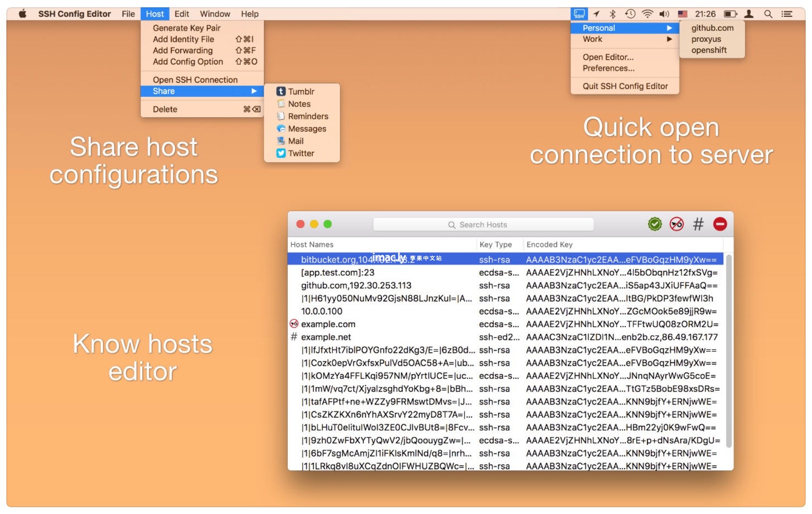Expand the Share submenu arrow
The width and height of the screenshot is (812, 514).
(254, 91)
